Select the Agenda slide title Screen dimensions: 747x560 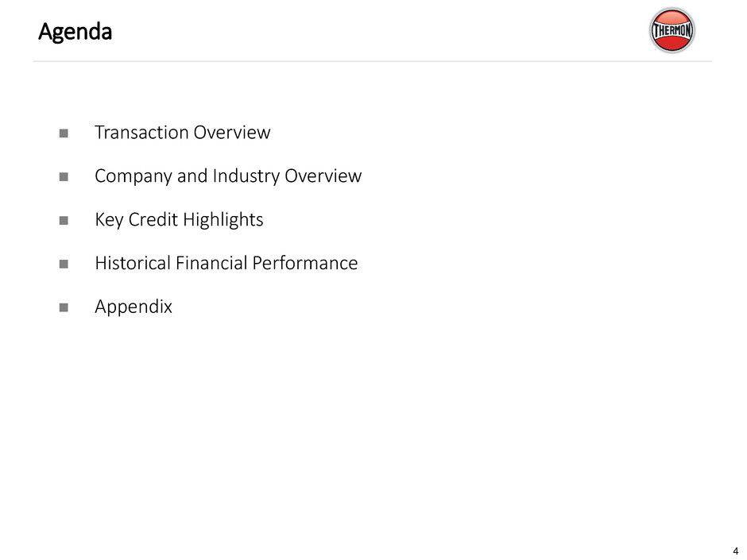(x=75, y=33)
